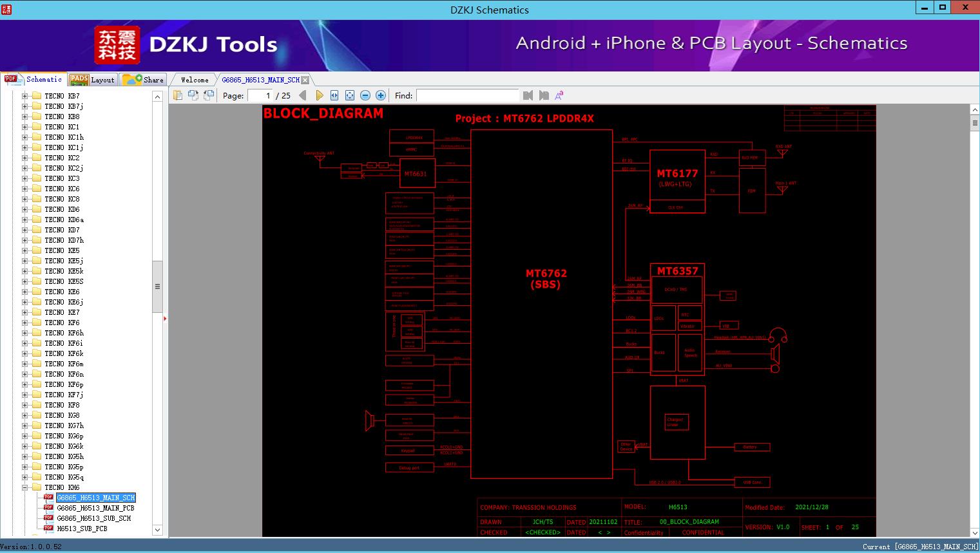This screenshot has width=980, height=553.
Task: Open the Share tab
Action: pos(143,80)
